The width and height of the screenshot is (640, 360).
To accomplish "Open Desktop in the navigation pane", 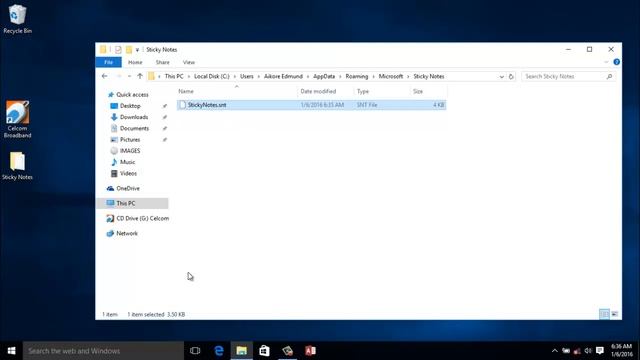I will (130, 106).
